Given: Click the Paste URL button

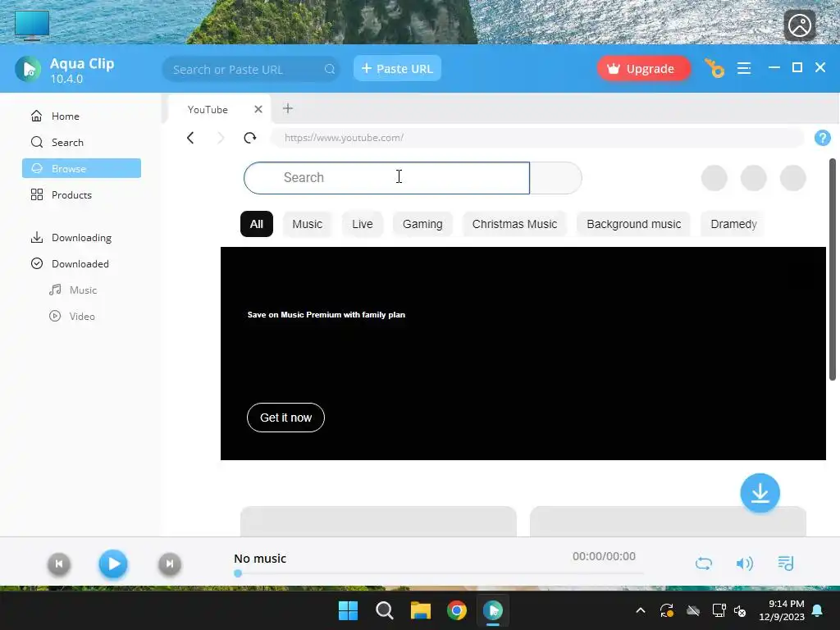Looking at the screenshot, I should (397, 68).
